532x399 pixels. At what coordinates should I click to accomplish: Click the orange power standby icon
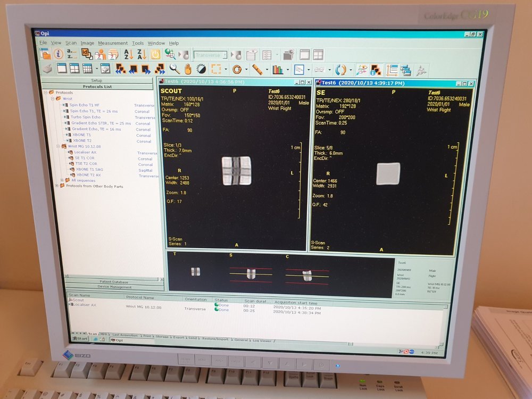click(x=155, y=54)
